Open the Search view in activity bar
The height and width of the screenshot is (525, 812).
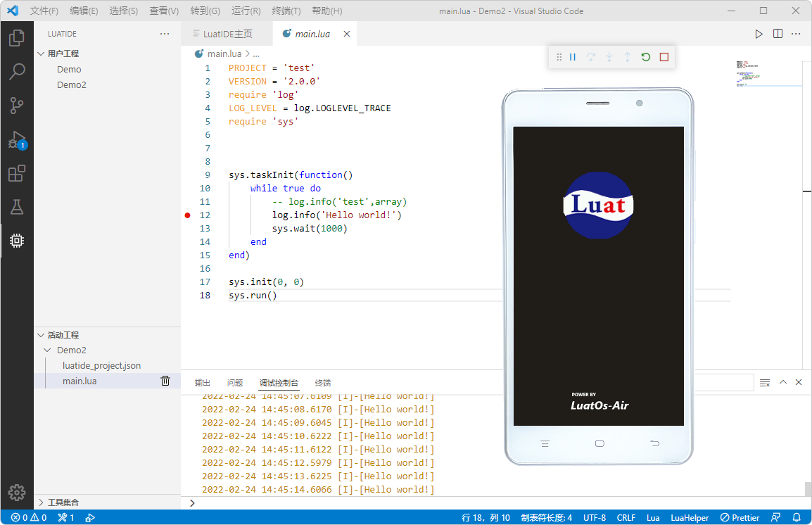click(17, 72)
